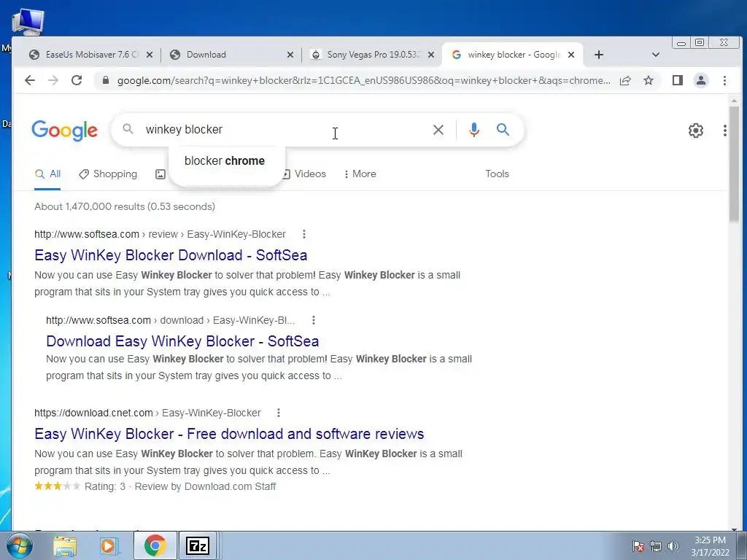Click the page vertical scrollbar thumb
Screen dimensions: 747x560
click(734, 164)
